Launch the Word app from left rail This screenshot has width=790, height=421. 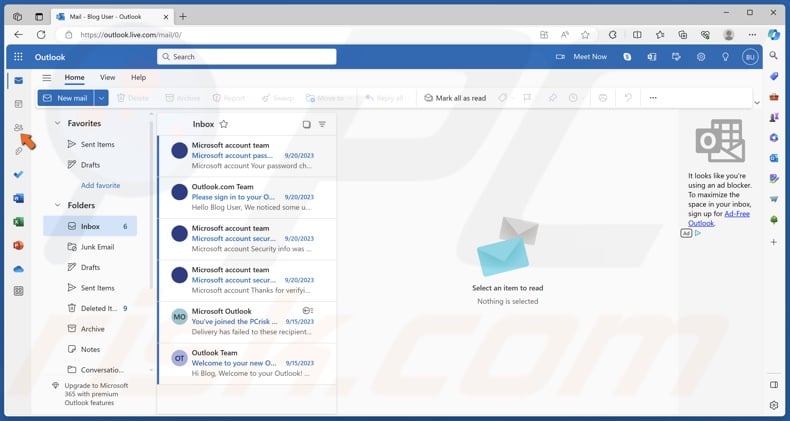point(19,198)
